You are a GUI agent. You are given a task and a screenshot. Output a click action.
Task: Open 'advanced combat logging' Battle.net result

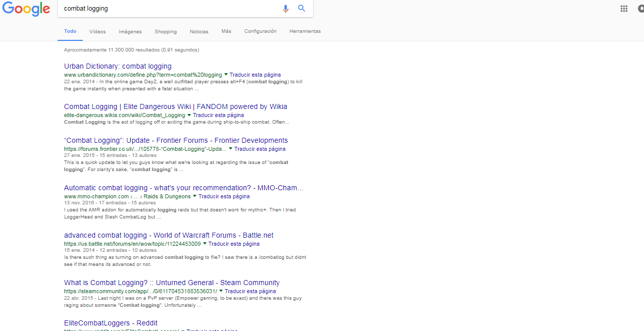(169, 235)
